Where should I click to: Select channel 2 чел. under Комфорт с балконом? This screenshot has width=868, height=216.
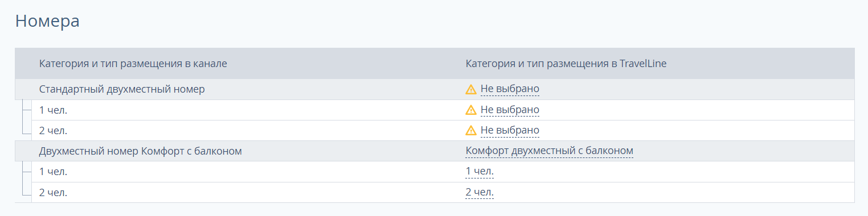(x=53, y=193)
